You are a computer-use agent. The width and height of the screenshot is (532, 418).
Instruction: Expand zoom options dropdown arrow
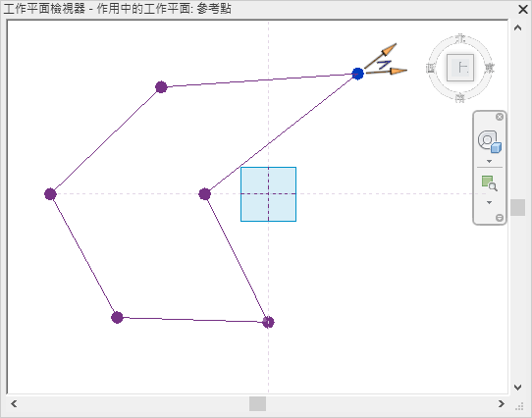coord(489,202)
